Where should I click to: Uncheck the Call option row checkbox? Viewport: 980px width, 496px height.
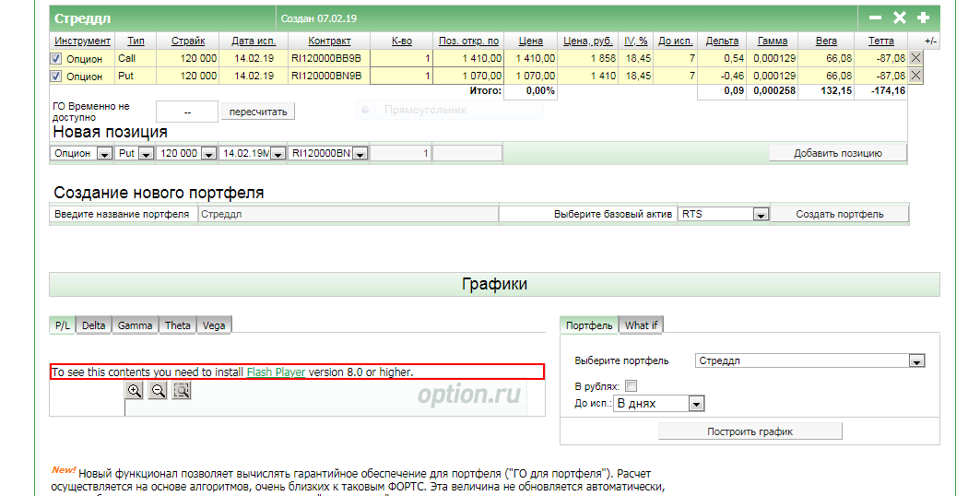point(56,59)
